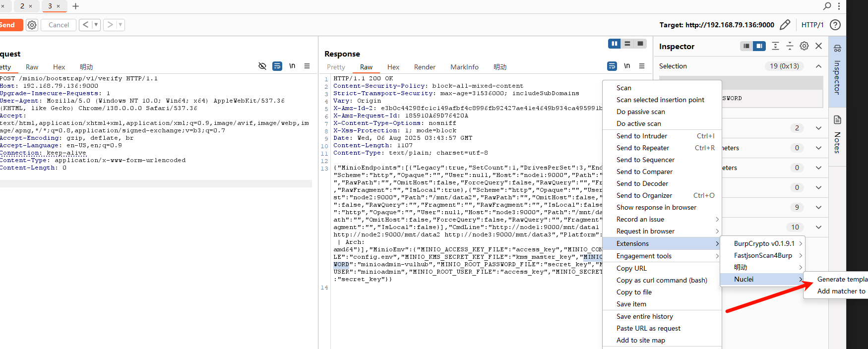The width and height of the screenshot is (868, 349).
Task: Click the edit target pencil icon
Action: pyautogui.click(x=785, y=25)
